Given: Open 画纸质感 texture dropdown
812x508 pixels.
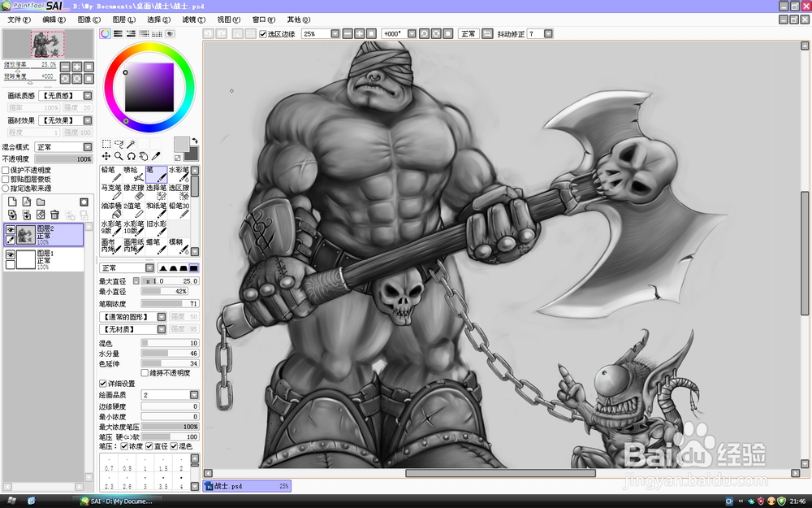Looking at the screenshot, I should click(x=88, y=95).
